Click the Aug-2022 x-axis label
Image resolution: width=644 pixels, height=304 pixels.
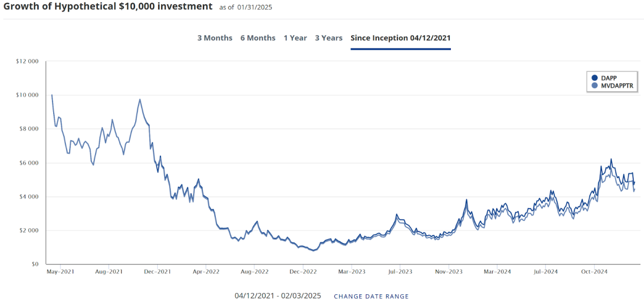click(254, 272)
